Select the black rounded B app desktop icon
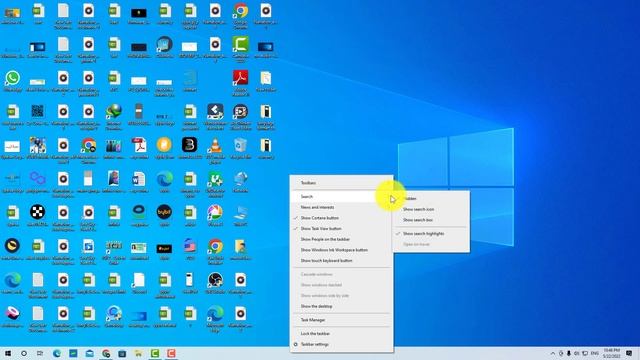The height and width of the screenshot is (360, 640). (189, 148)
